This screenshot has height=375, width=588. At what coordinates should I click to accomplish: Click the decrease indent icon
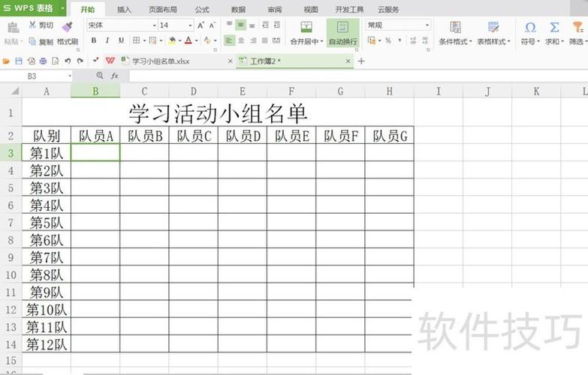(x=265, y=25)
